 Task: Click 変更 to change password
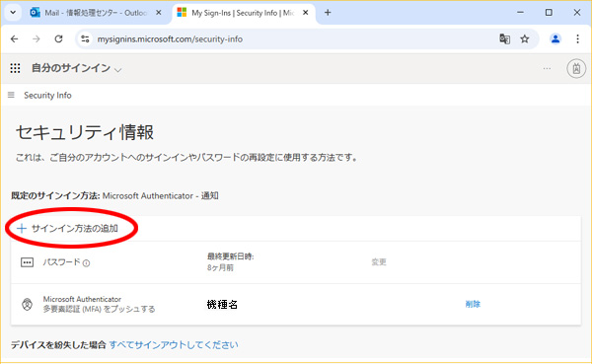(379, 262)
